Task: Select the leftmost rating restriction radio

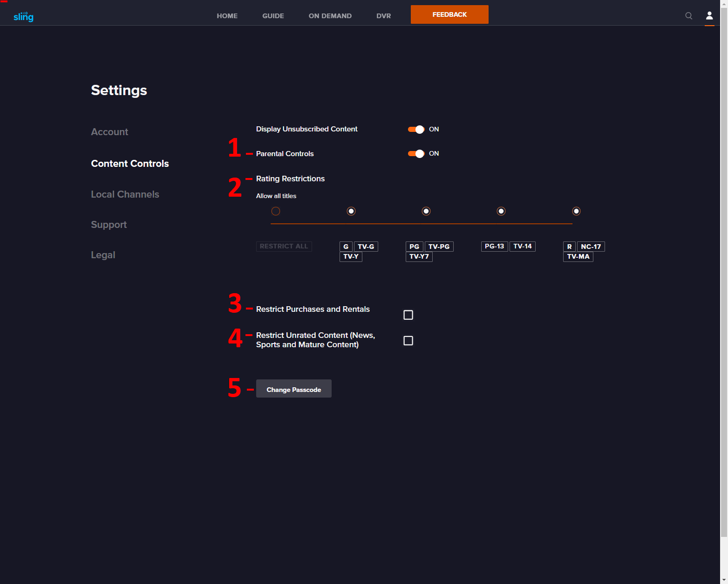Action: (276, 211)
